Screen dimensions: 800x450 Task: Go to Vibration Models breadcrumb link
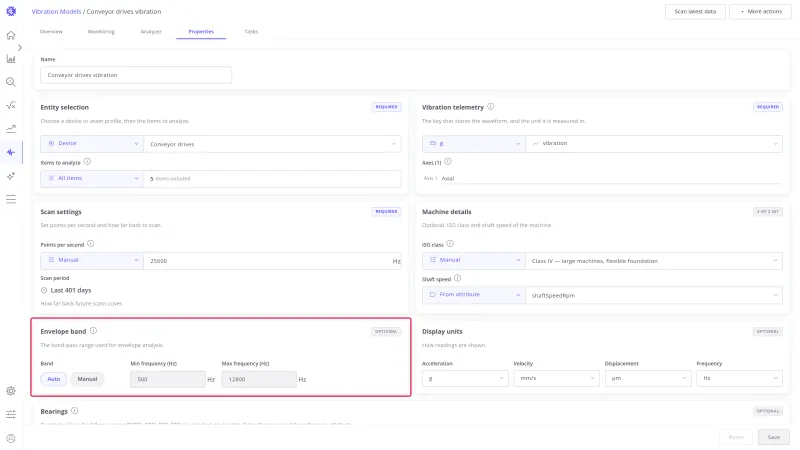[56, 11]
